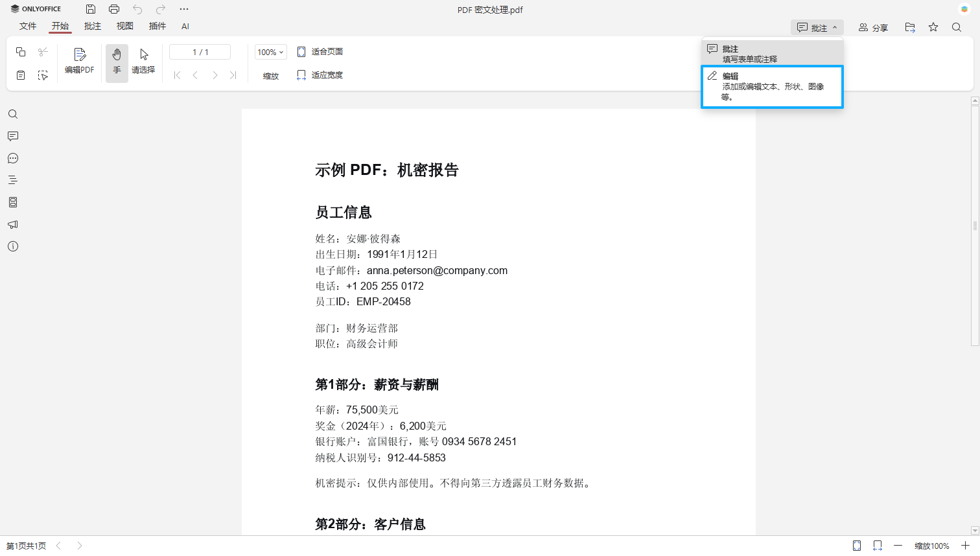Open the 分享 sharing options
This screenshot has width=980, height=556.
pyautogui.click(x=873, y=27)
